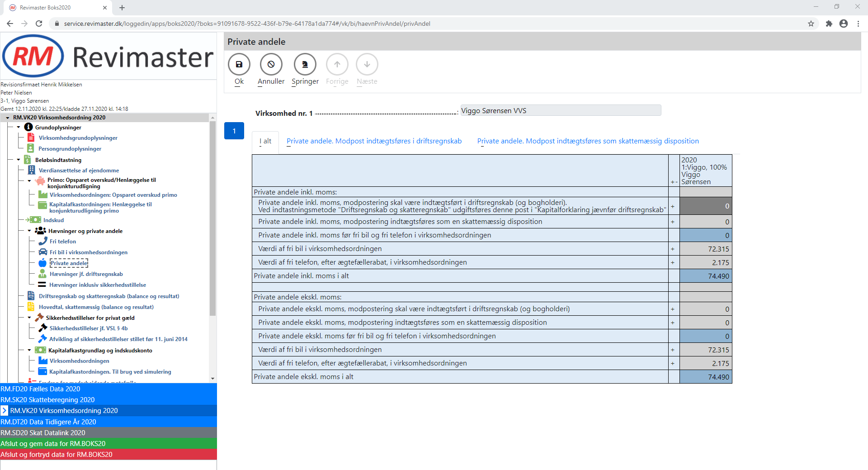Open Virksomhedsgrundoplysninger in the tree
Screen dimensions: 868x470
[x=78, y=138]
